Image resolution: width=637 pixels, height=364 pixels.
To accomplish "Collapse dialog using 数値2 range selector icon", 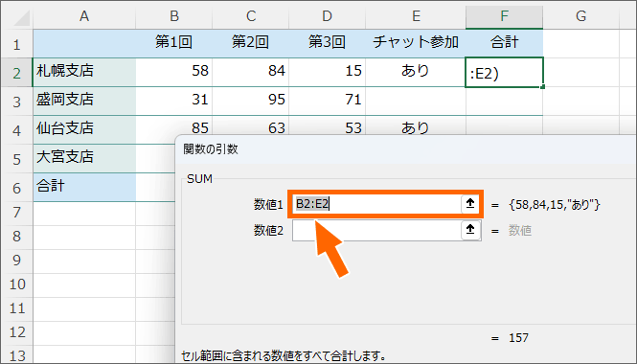I will tap(470, 230).
